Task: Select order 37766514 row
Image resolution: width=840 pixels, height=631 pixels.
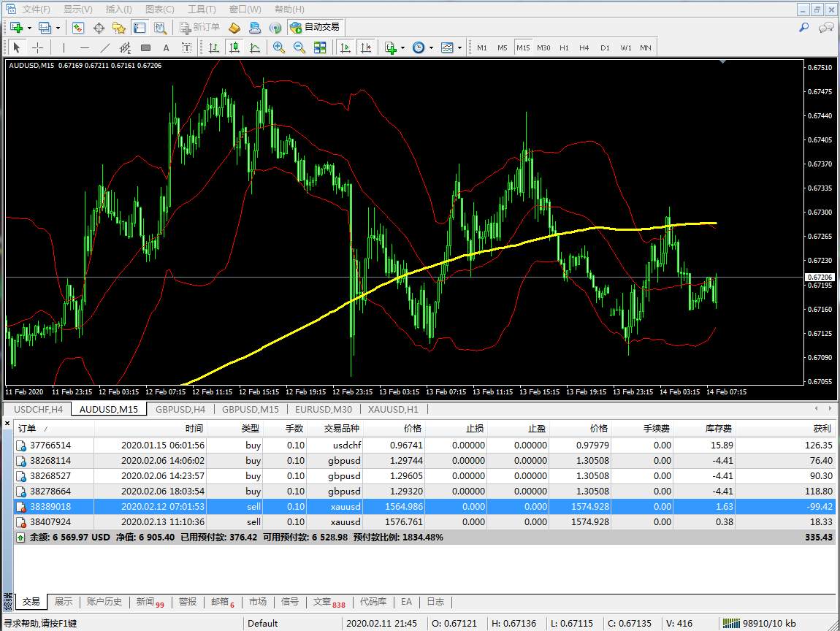Action: click(424, 445)
